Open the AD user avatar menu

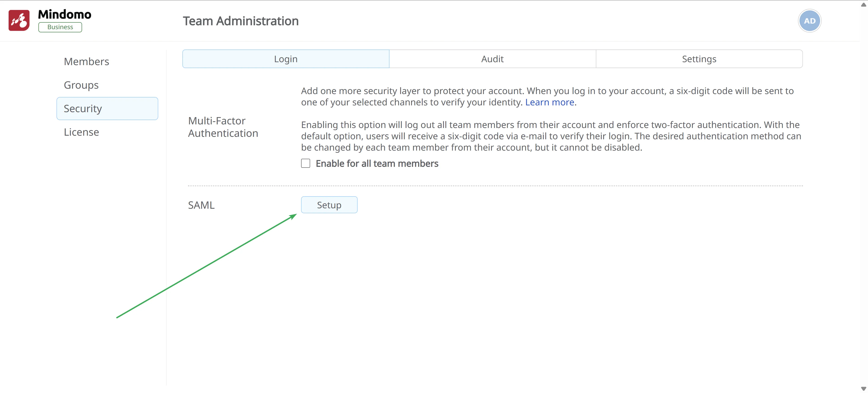pyautogui.click(x=809, y=21)
